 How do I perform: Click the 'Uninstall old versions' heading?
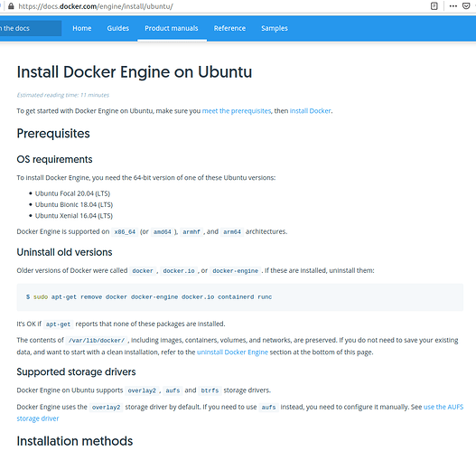64,252
